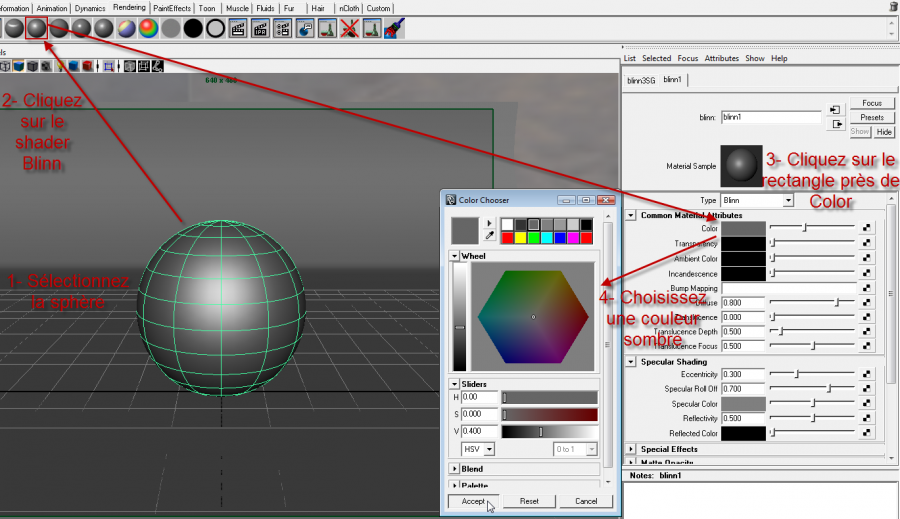The height and width of the screenshot is (519, 900).
Task: Click the crossed-out red X shelf icon
Action: click(x=349, y=29)
